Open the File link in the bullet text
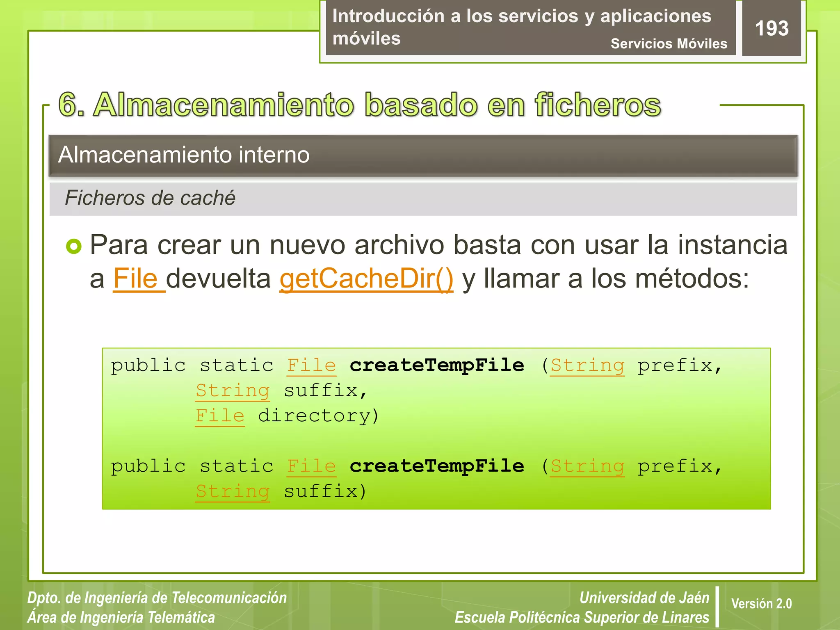840x630 pixels. (139, 279)
